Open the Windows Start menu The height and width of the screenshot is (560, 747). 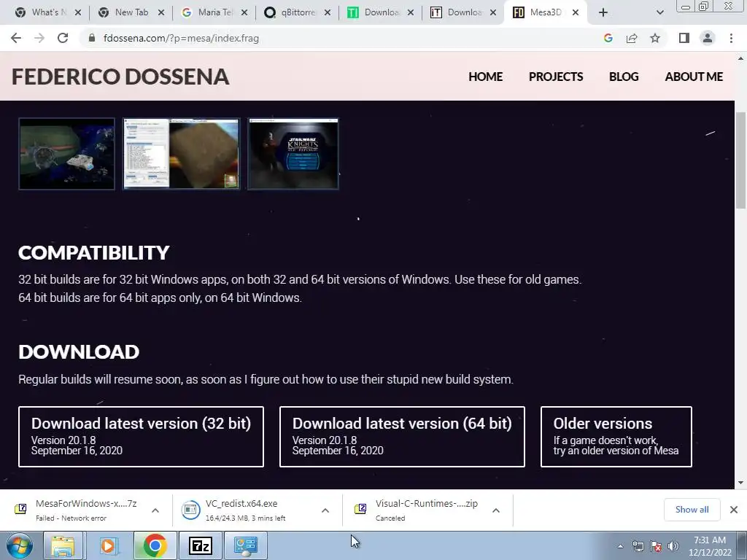pos(20,545)
